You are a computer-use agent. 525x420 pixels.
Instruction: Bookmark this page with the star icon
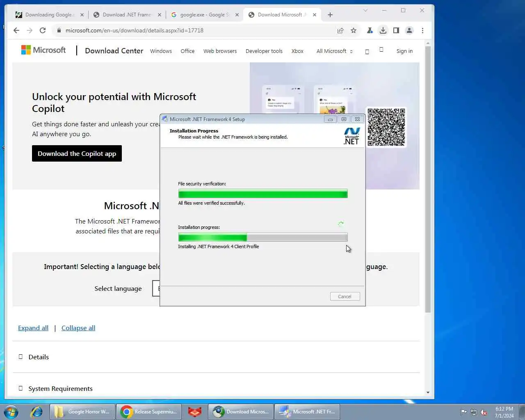click(x=354, y=30)
